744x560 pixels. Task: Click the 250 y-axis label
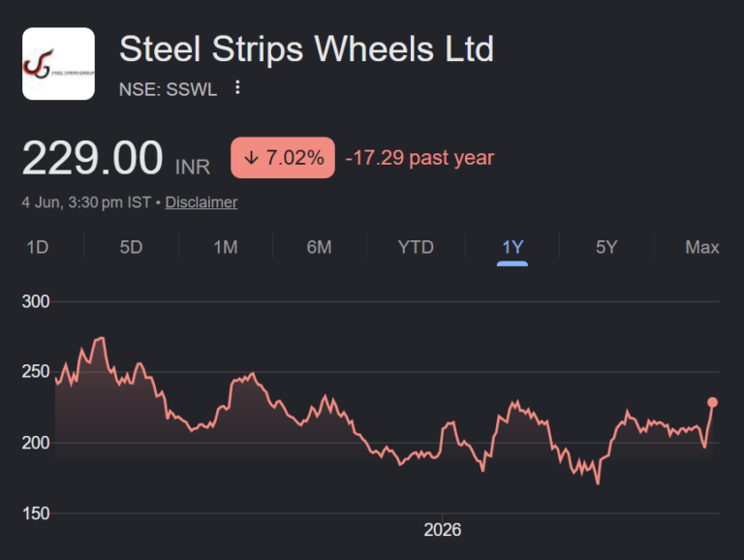pos(36,372)
